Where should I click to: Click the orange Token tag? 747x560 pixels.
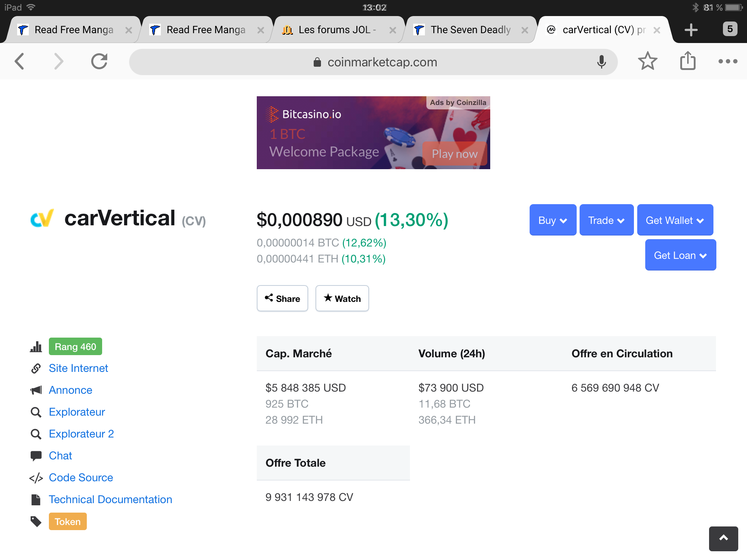(x=68, y=521)
